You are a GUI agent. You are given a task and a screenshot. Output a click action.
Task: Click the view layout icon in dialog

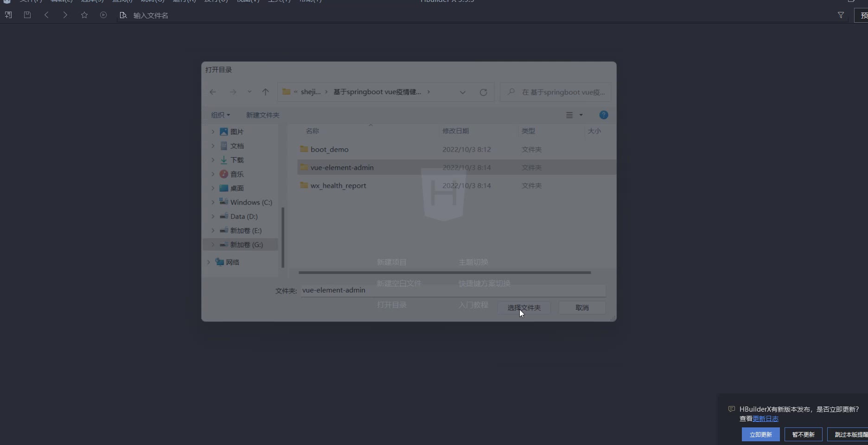click(x=569, y=115)
